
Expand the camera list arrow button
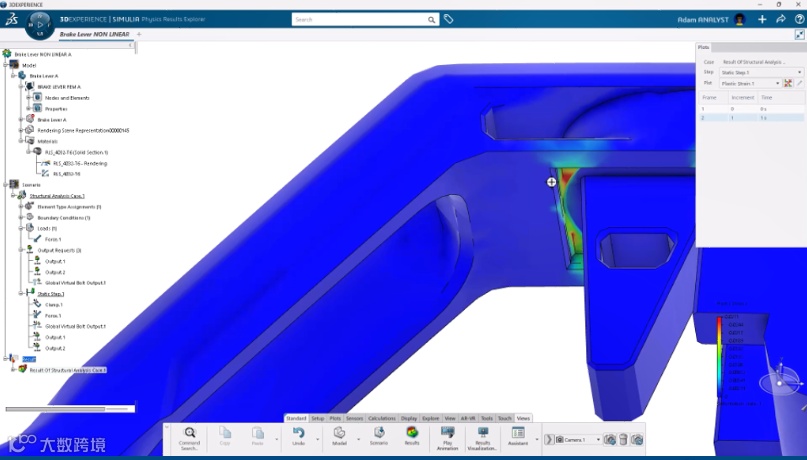tap(549, 439)
